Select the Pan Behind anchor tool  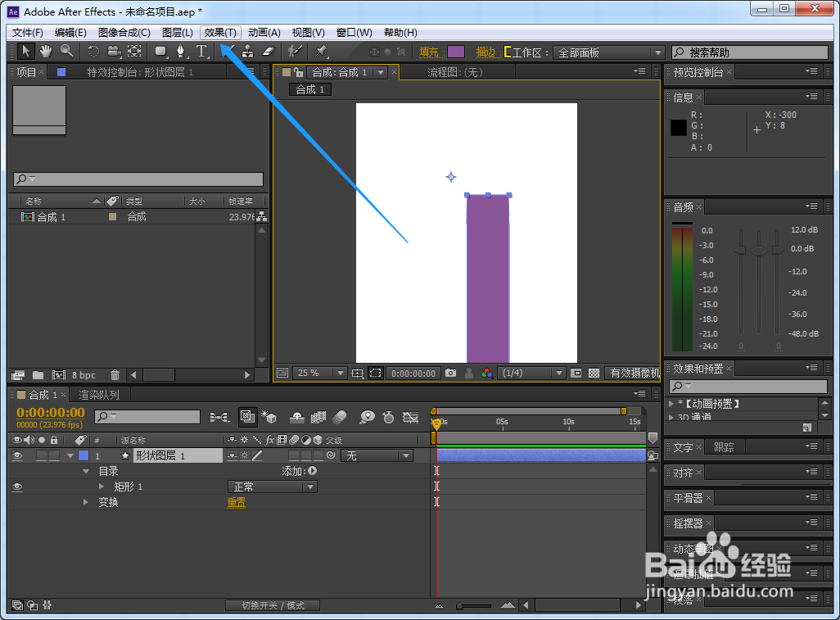[x=134, y=52]
